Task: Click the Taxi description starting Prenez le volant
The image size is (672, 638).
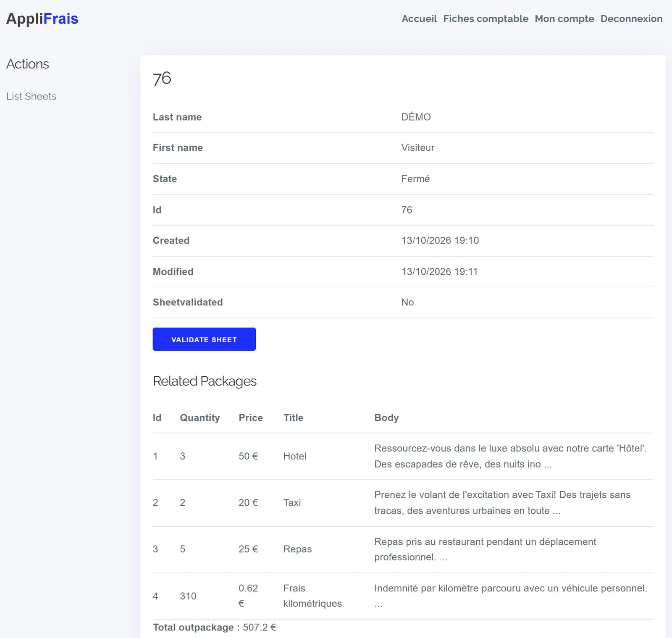Action: coord(502,502)
